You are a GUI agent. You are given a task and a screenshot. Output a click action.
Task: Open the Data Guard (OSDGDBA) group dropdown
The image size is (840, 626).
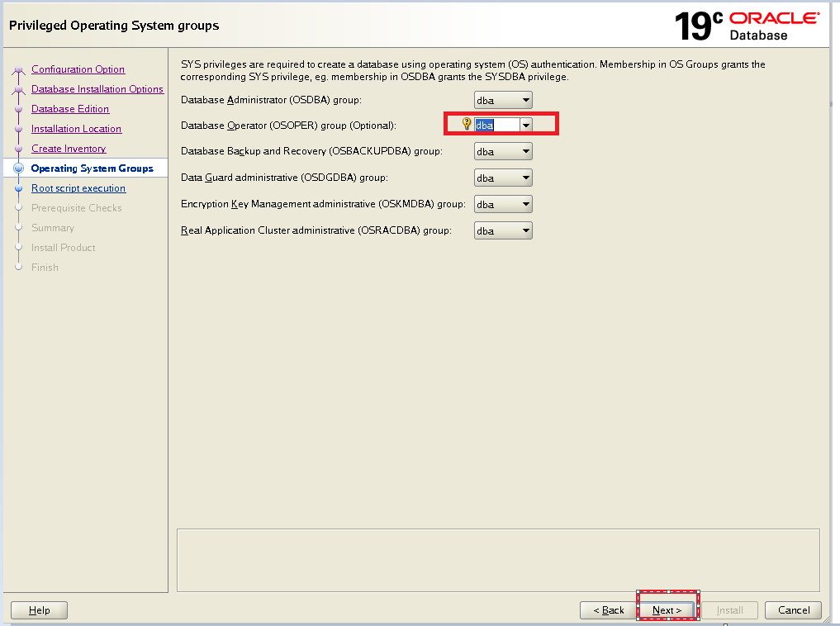[x=526, y=177]
